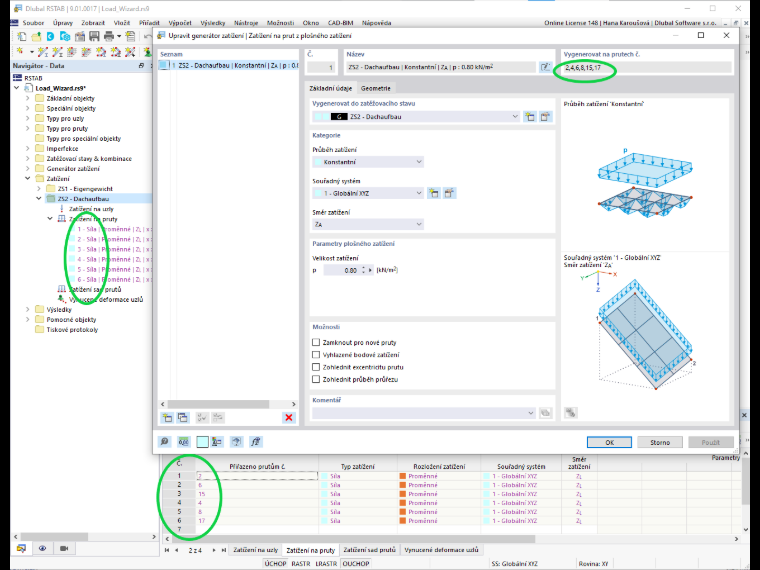This screenshot has height=570, width=760.
Task: Select Zatížení sad prutů in navigator
Action: pos(95,289)
